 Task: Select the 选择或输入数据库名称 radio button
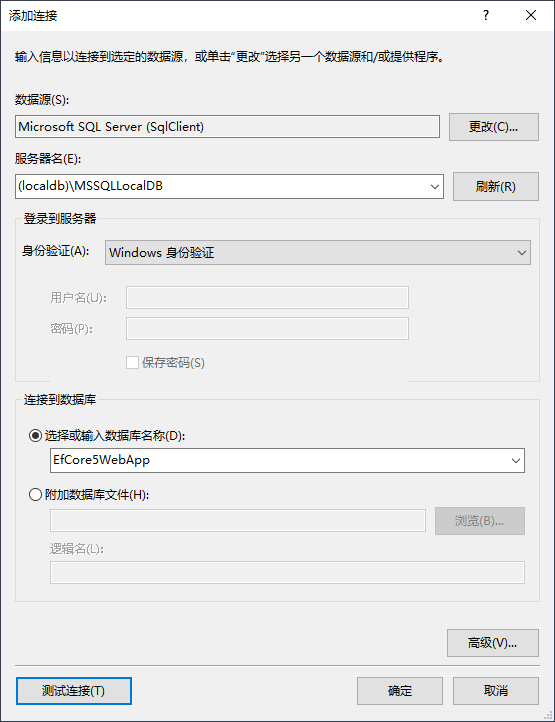[x=35, y=436]
